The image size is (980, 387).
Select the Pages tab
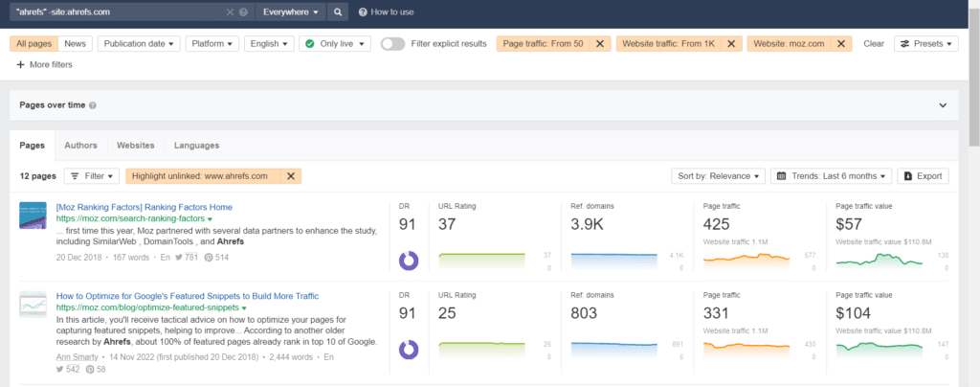[x=32, y=145]
